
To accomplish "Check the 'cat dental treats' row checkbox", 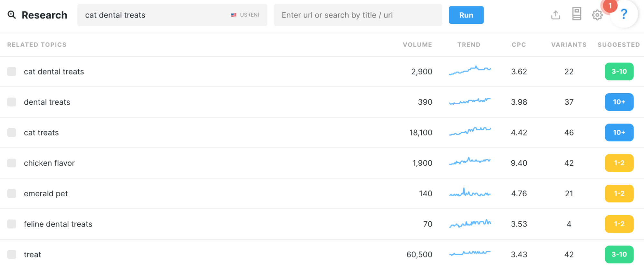I will point(12,71).
